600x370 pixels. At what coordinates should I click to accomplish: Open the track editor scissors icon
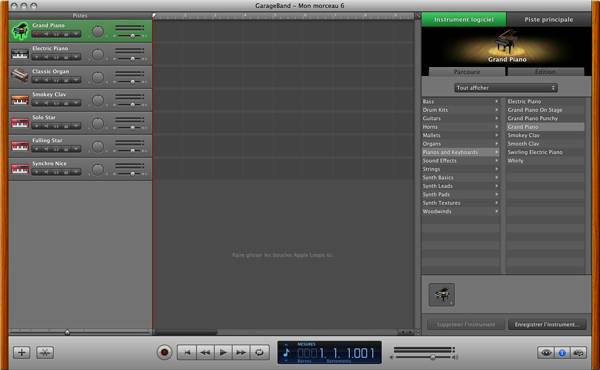(x=45, y=352)
